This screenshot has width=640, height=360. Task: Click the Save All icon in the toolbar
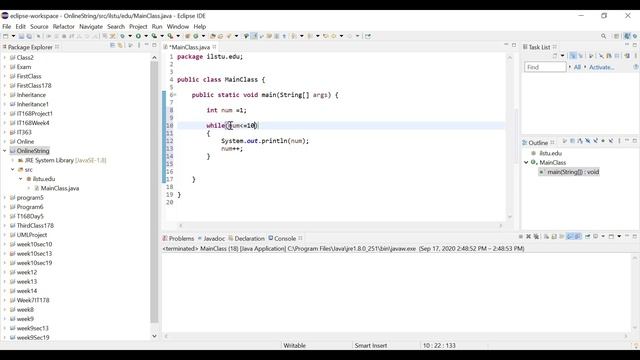click(29, 36)
